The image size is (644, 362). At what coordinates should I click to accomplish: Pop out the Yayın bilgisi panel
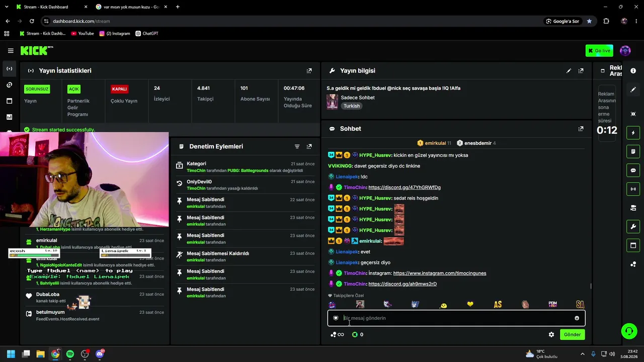click(x=581, y=71)
